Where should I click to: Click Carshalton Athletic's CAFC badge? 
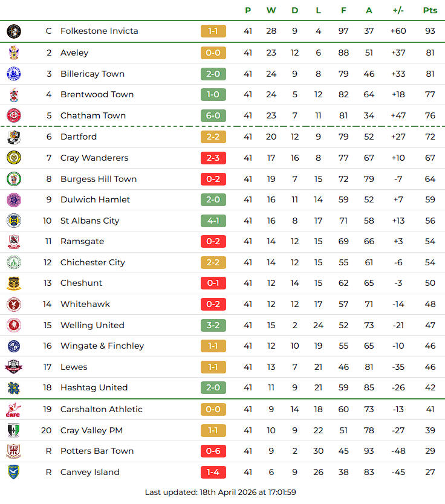14,409
